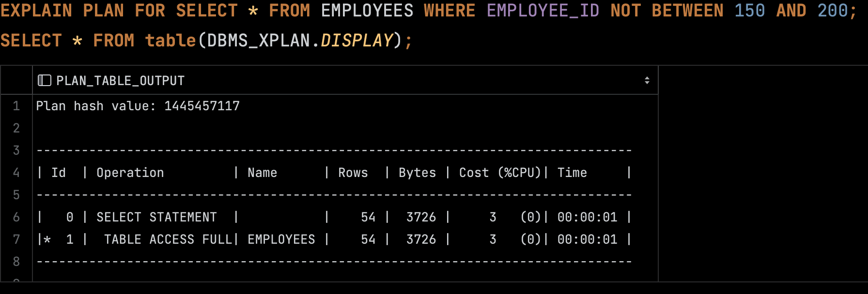Select result row number 5
This screenshot has height=294, width=868.
pos(16,195)
